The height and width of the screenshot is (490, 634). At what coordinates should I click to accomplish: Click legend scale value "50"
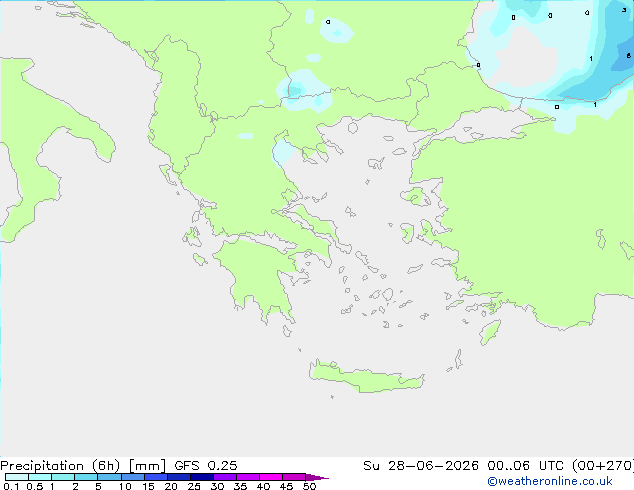pos(310,486)
